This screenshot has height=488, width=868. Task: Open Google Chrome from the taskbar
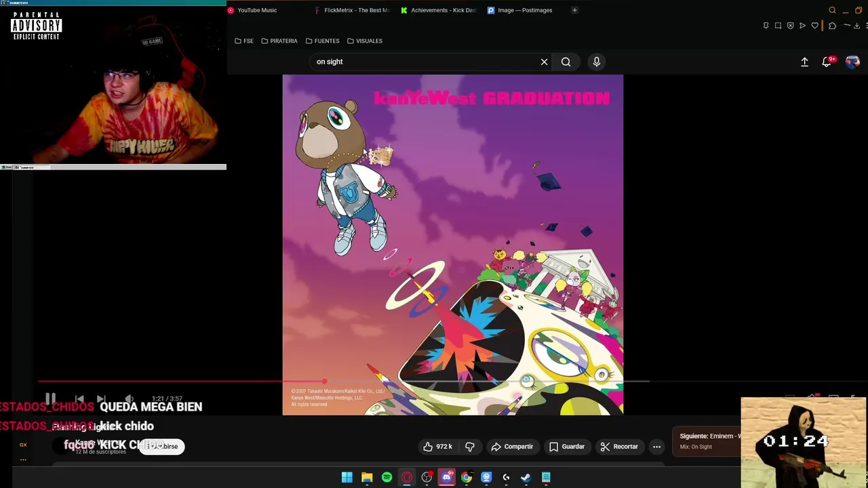click(x=467, y=477)
